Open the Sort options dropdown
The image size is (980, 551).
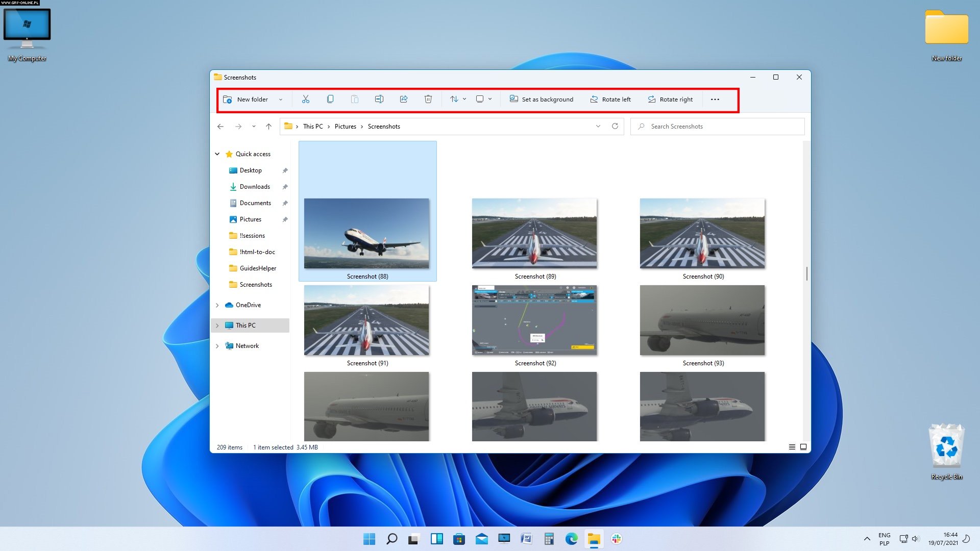458,99
